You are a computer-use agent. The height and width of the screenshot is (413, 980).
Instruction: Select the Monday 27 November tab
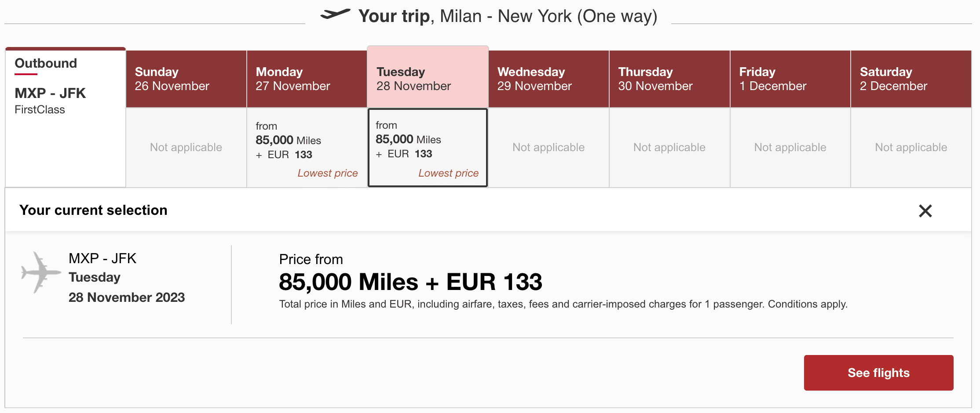(x=307, y=79)
